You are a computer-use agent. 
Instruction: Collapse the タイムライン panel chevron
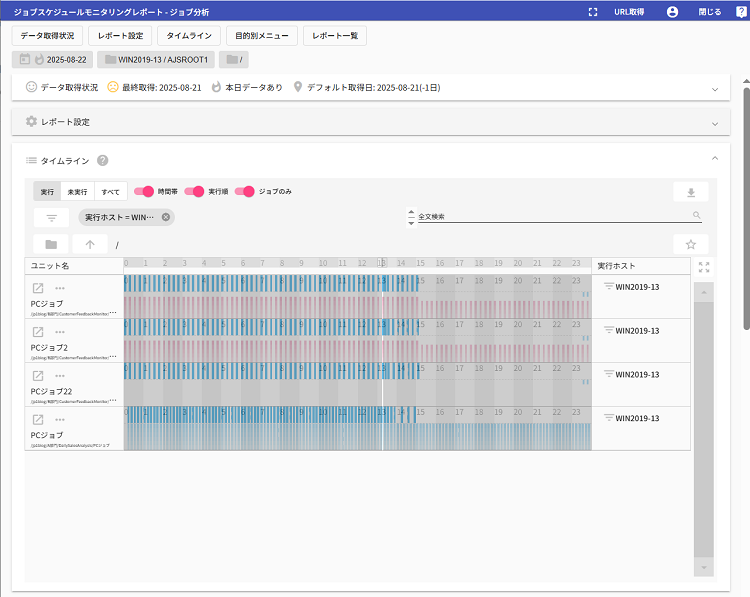tap(715, 158)
